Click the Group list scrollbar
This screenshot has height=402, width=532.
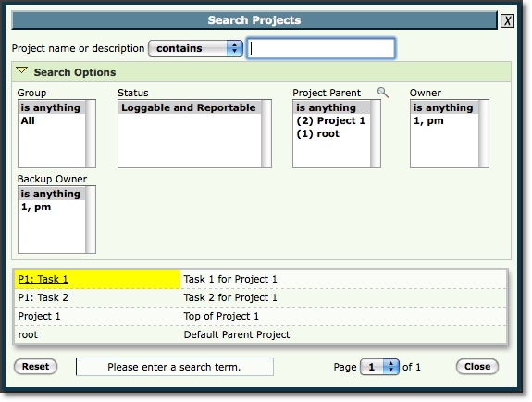click(x=91, y=133)
